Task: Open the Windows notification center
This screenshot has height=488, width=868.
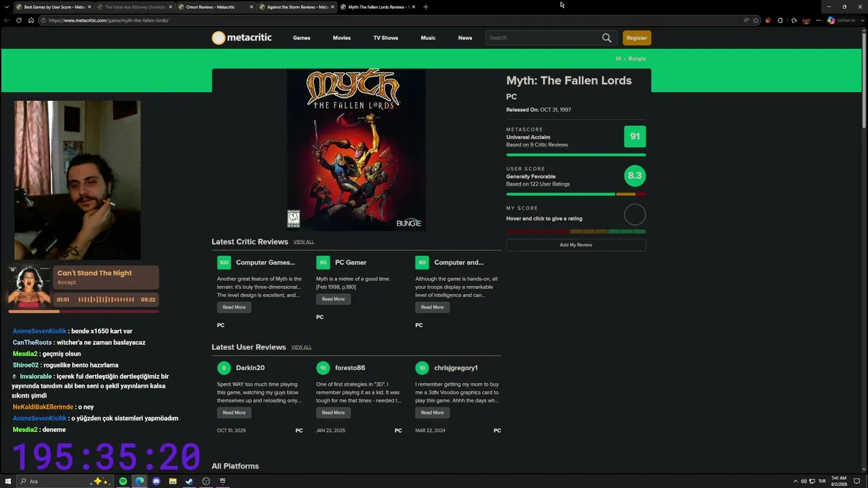Action: click(x=856, y=481)
